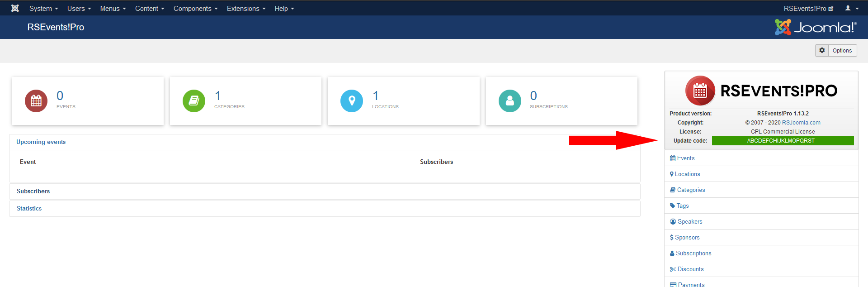Viewport: 868px width, 287px height.
Task: Click the product version RSEvents!Pro 1.13.2 text
Action: [783, 114]
